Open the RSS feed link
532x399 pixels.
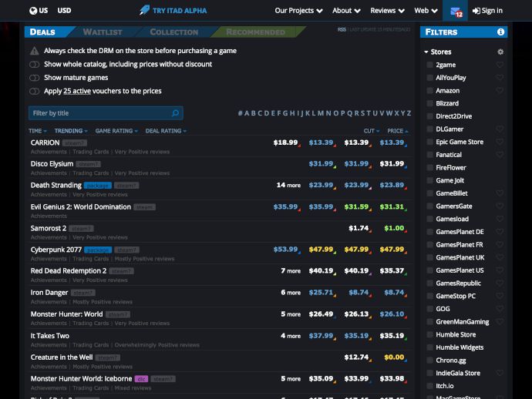click(342, 29)
